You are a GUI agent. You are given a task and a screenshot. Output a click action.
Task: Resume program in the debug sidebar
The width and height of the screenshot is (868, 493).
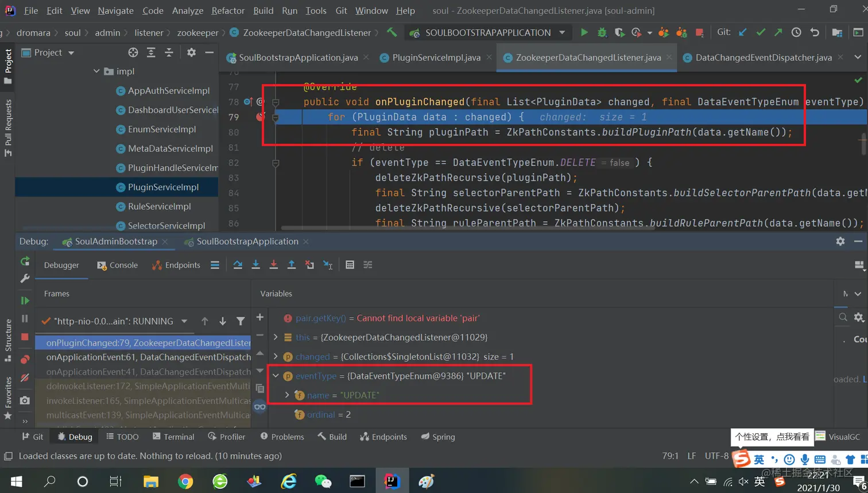tap(25, 301)
